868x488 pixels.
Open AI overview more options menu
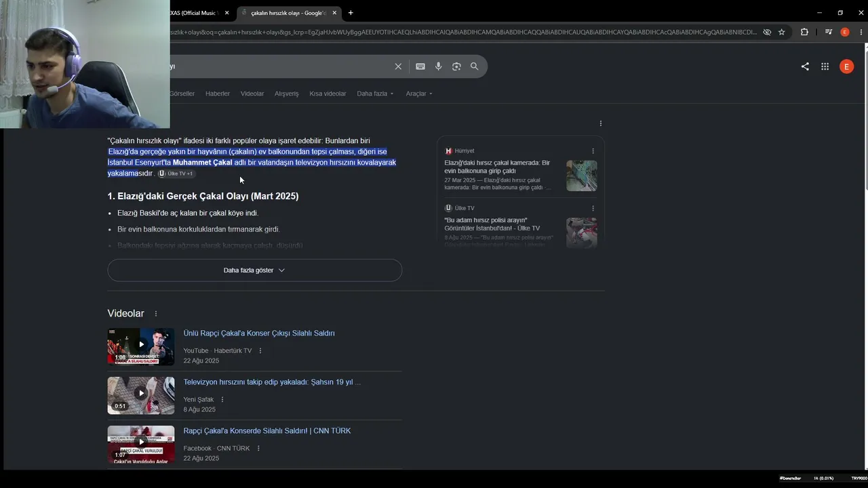tap(601, 123)
